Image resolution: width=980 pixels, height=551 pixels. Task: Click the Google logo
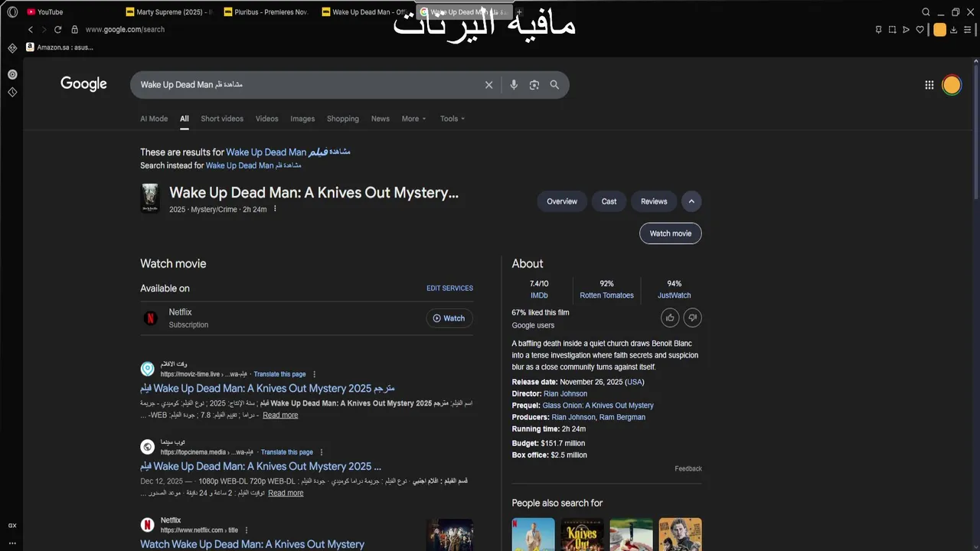(x=83, y=84)
